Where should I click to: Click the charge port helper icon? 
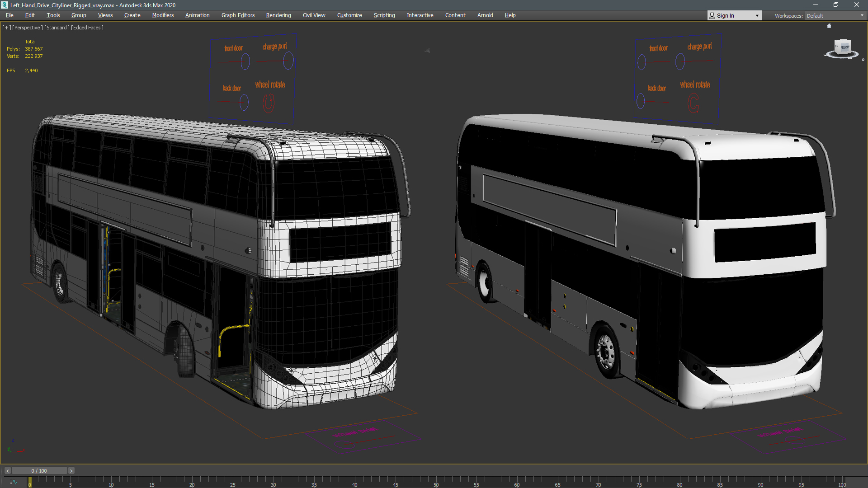[x=288, y=60]
